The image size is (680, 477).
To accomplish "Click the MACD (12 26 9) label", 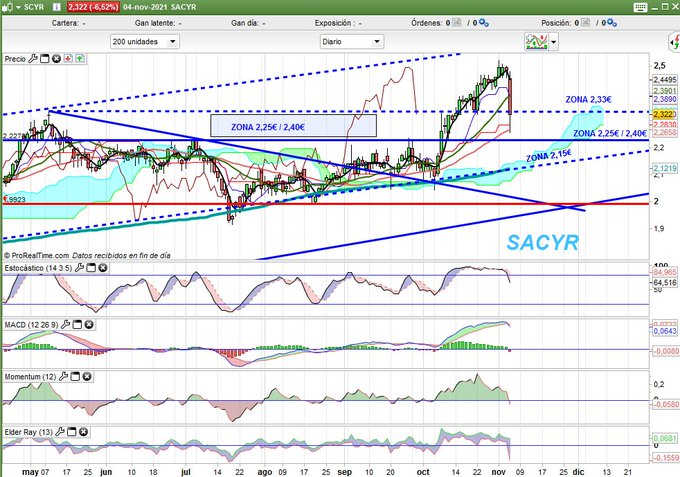I will click(32, 325).
